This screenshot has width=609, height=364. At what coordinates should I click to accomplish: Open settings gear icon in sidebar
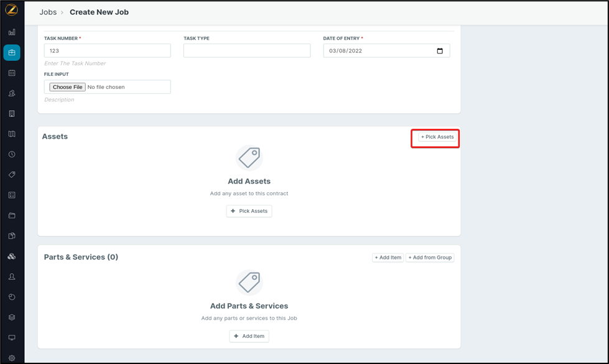(x=12, y=358)
